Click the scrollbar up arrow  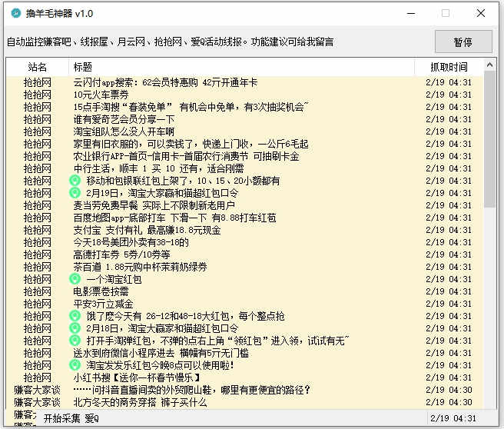489,65
